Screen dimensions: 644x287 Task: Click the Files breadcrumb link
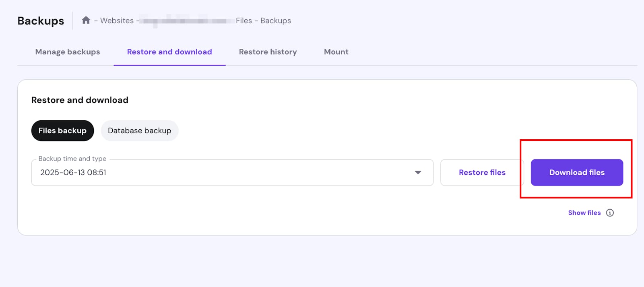244,21
